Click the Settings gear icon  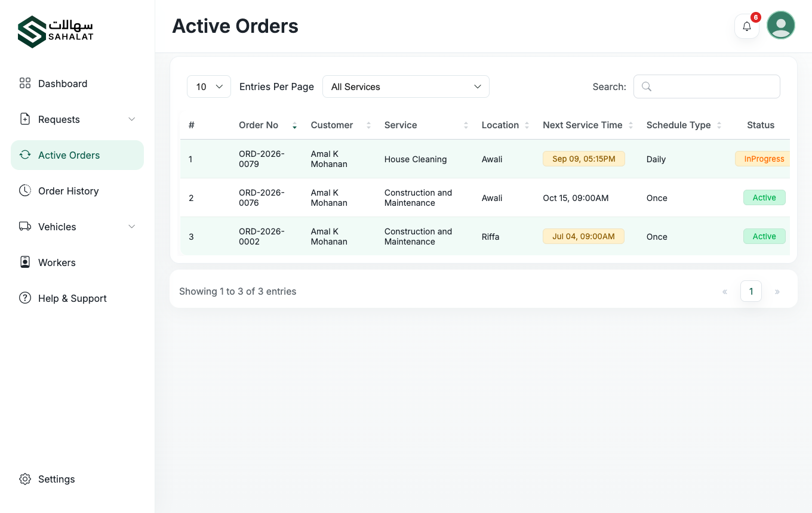tap(25, 479)
